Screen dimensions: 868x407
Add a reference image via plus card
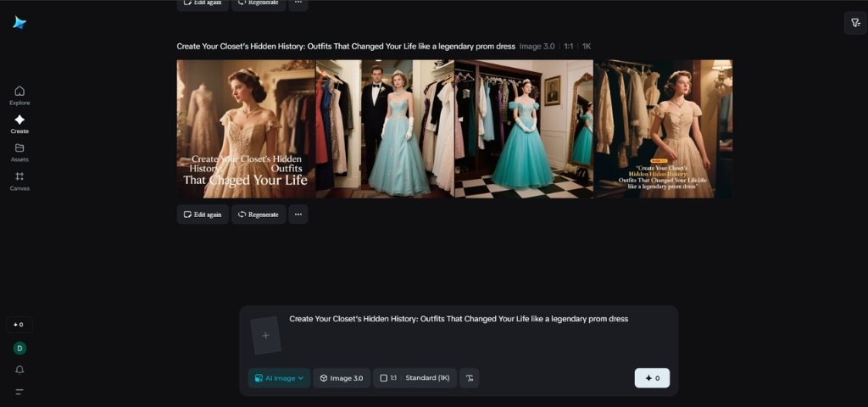click(265, 336)
